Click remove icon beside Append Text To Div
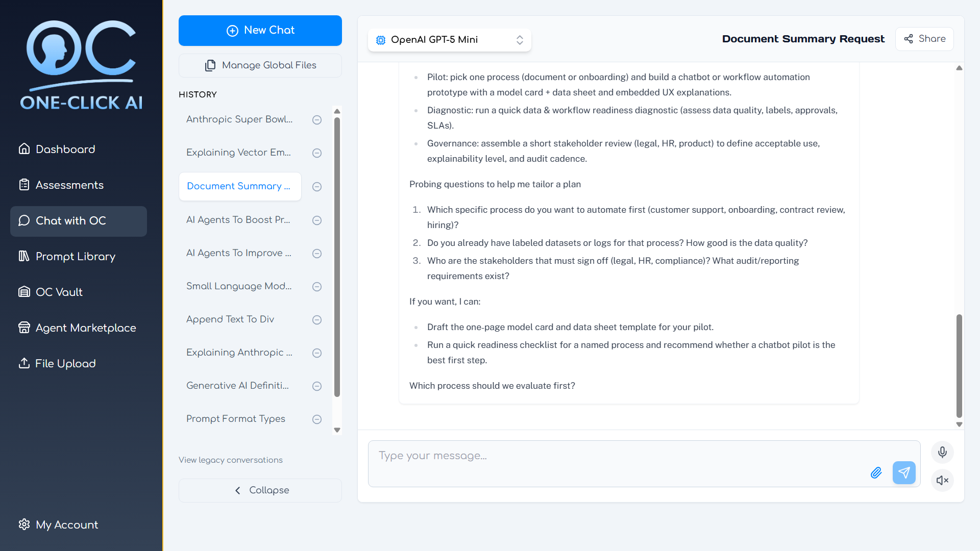Screen dimensions: 980x551 point(317,320)
